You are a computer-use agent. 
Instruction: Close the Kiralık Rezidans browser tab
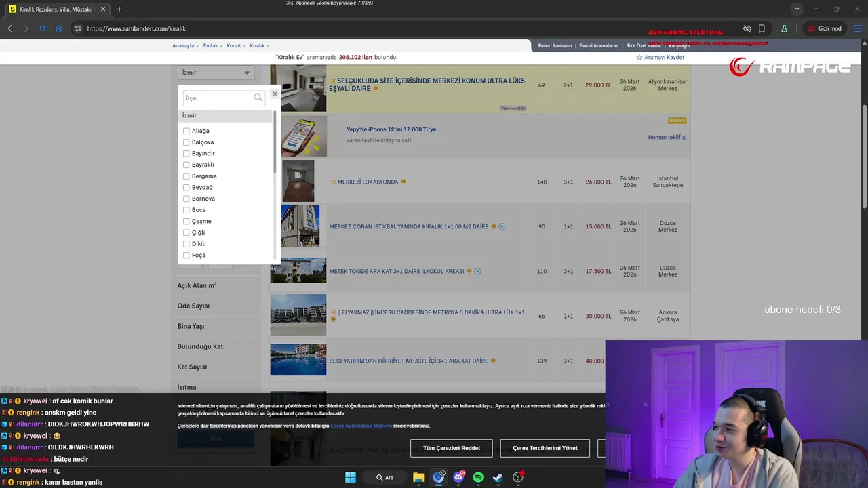[x=103, y=9]
